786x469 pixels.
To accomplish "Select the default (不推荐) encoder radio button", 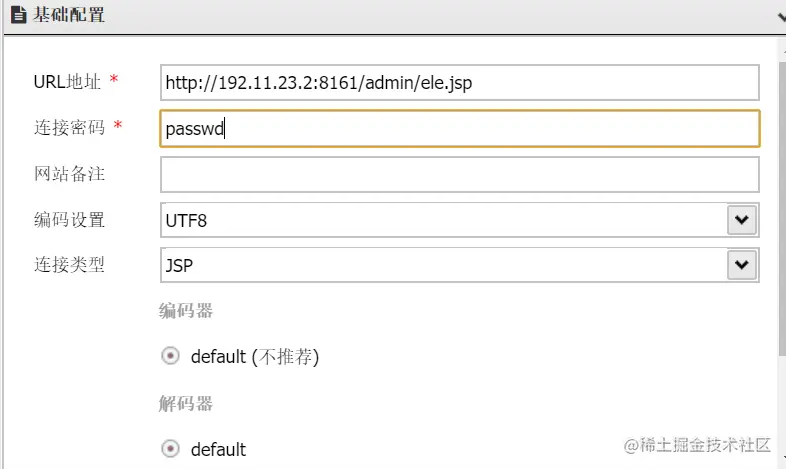I will click(171, 356).
